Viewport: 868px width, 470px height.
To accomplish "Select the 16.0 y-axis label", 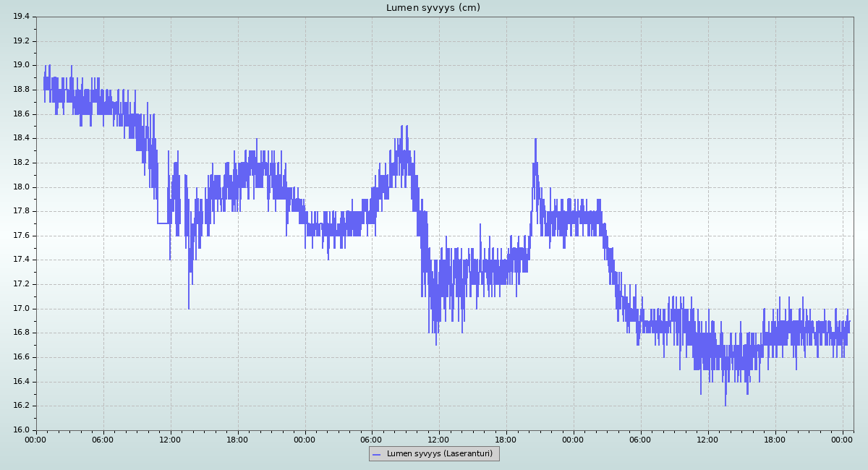I will pos(21,430).
